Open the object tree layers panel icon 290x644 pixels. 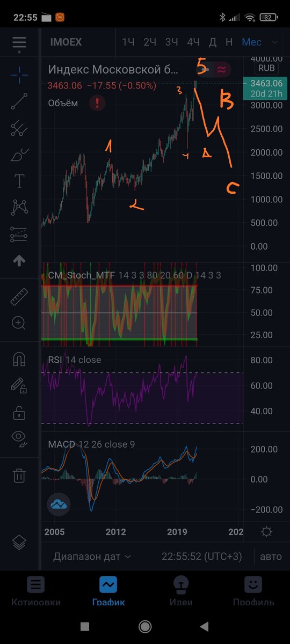tap(19, 543)
